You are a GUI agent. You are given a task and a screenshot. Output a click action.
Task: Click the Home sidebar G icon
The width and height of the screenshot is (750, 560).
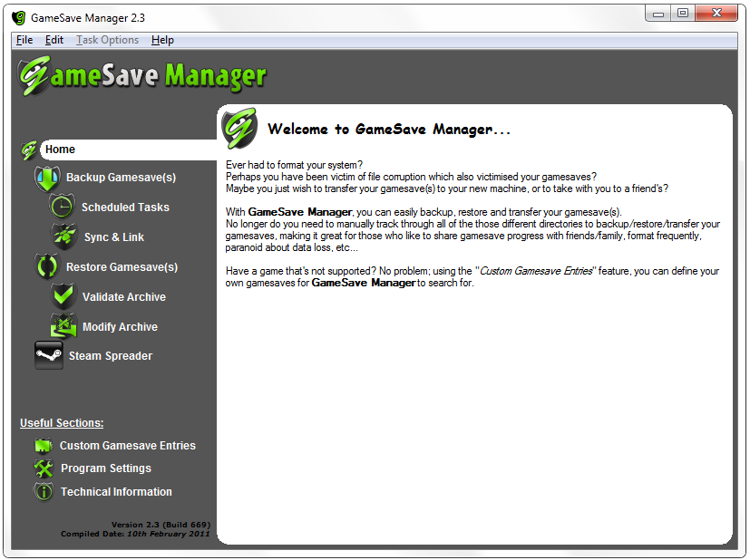(x=29, y=150)
